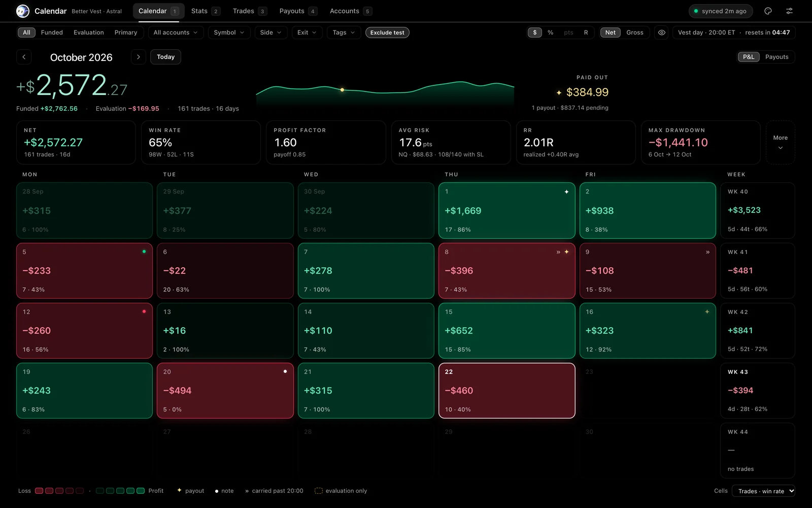Viewport: 812px width, 508px height.
Task: Switch to the Stats tab
Action: [x=206, y=11]
